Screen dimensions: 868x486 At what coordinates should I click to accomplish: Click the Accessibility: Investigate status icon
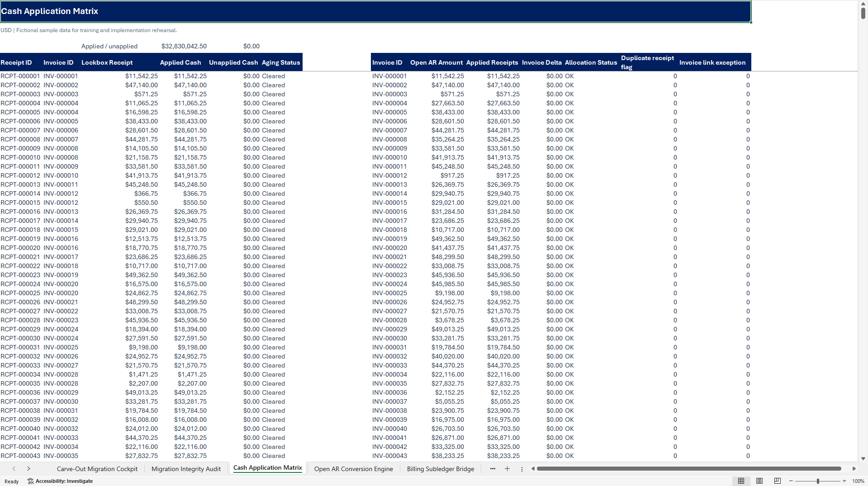[x=60, y=481]
